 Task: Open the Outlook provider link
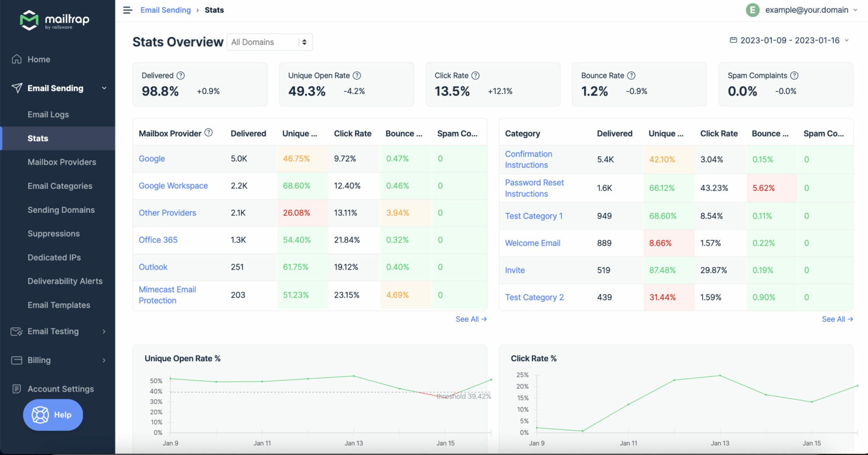click(x=153, y=267)
